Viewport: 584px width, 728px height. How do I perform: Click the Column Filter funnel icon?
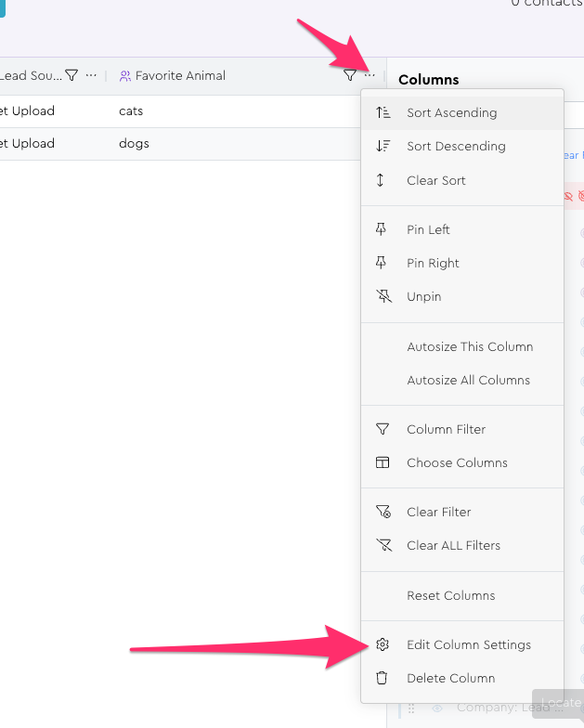click(383, 430)
